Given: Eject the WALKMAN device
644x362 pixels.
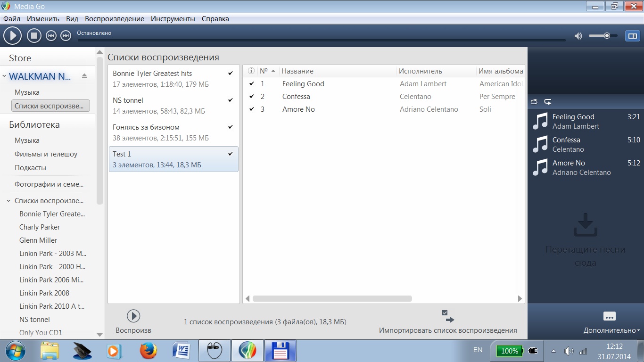Looking at the screenshot, I should (84, 76).
